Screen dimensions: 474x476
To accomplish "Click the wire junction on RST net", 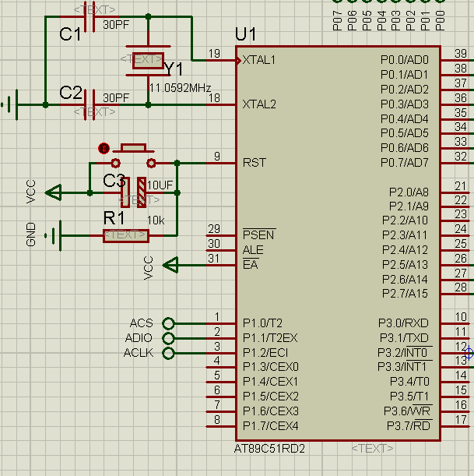I will pos(177,163).
